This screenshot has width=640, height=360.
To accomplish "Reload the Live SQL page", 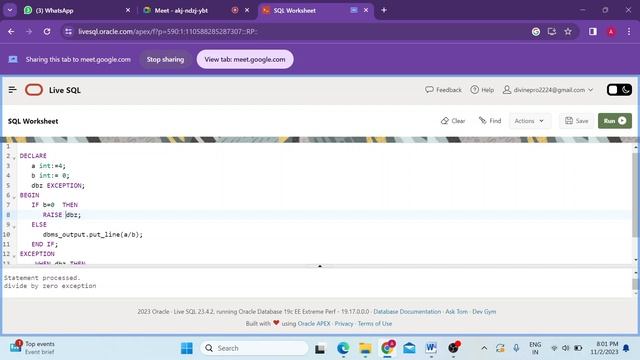I will pyautogui.click(x=47, y=31).
